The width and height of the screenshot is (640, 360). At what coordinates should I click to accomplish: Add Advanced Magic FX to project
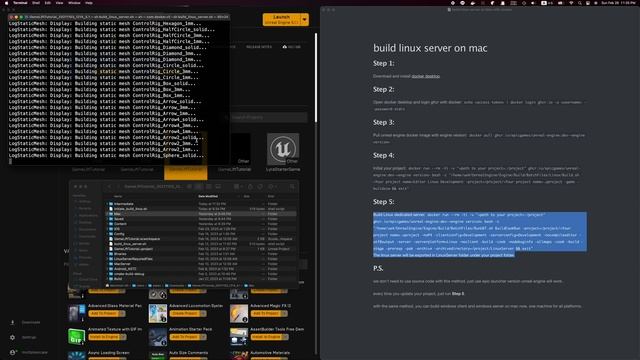tap(265, 313)
